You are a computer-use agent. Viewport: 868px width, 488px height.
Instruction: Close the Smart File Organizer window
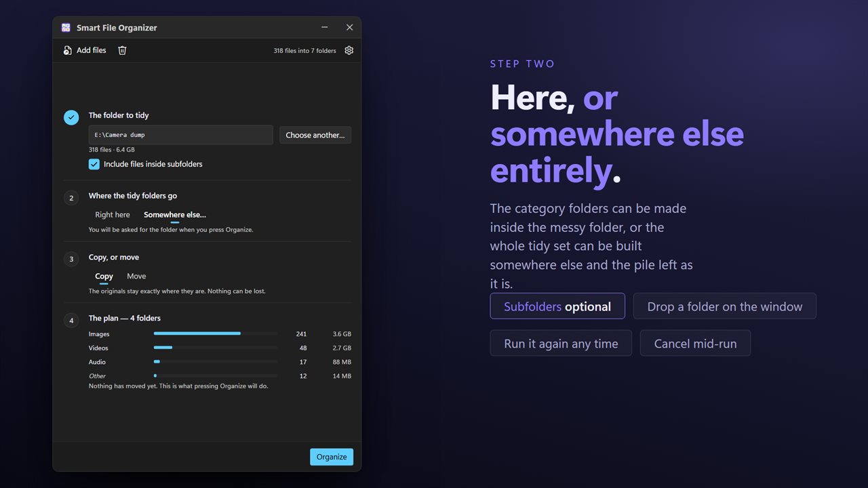349,27
